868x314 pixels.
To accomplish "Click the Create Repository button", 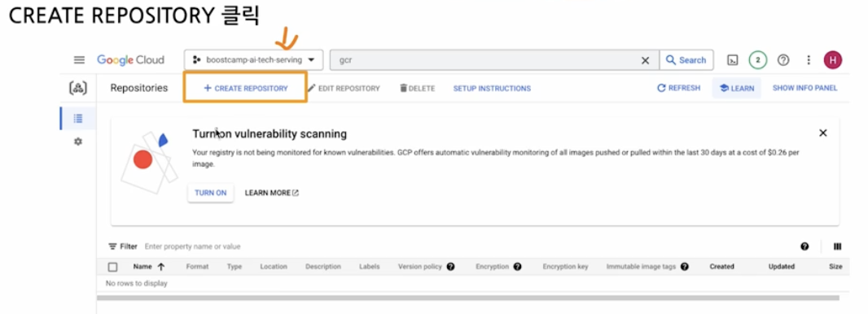I will [245, 88].
